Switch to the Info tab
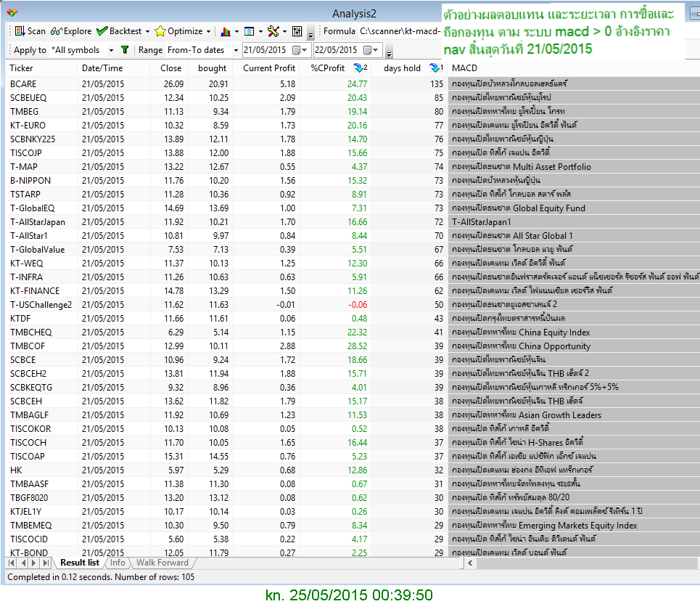 coord(118,563)
